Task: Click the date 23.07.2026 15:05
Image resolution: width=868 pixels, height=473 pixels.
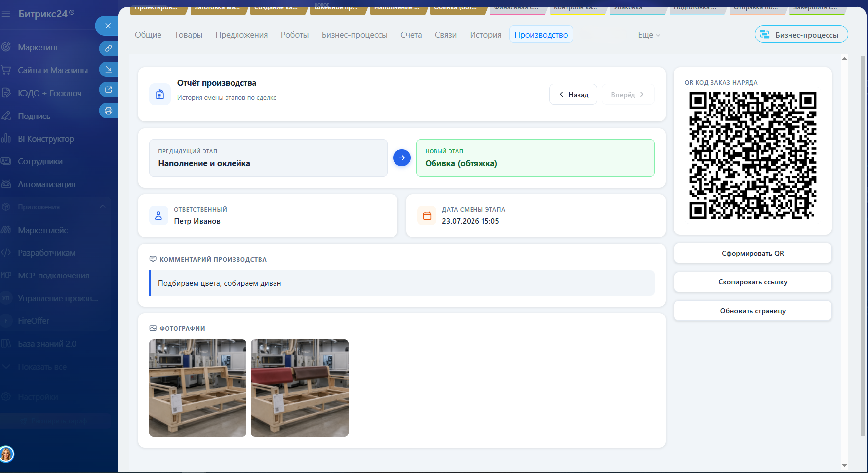Action: pyautogui.click(x=470, y=221)
